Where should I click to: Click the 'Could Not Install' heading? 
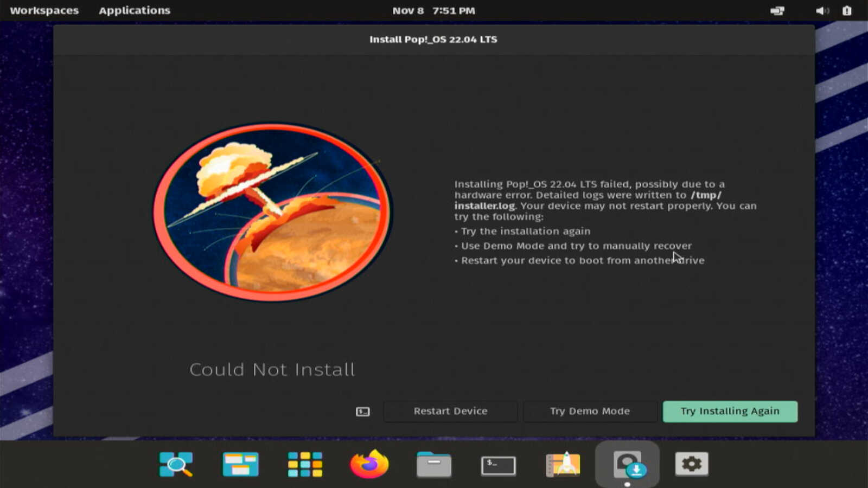pyautogui.click(x=272, y=370)
